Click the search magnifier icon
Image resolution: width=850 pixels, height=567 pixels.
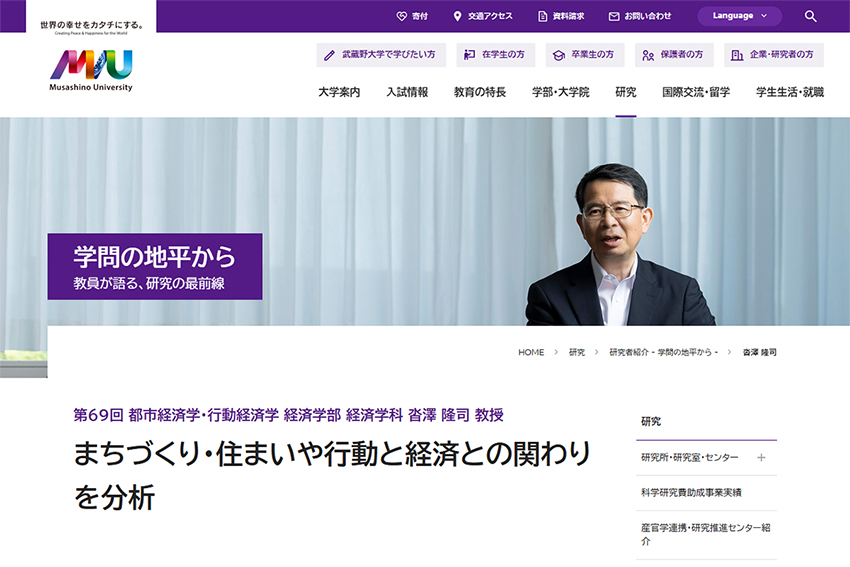click(810, 16)
